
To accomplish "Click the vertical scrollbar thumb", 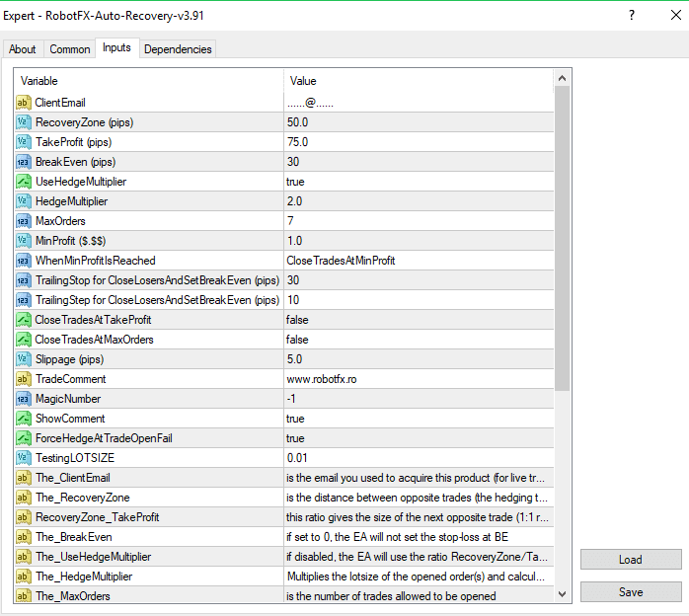I will coord(562,239).
